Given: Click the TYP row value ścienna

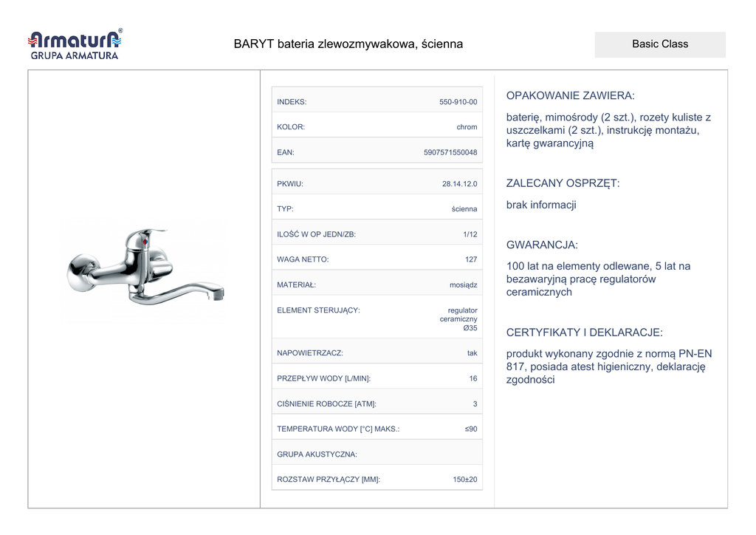Looking at the screenshot, I should [464, 209].
